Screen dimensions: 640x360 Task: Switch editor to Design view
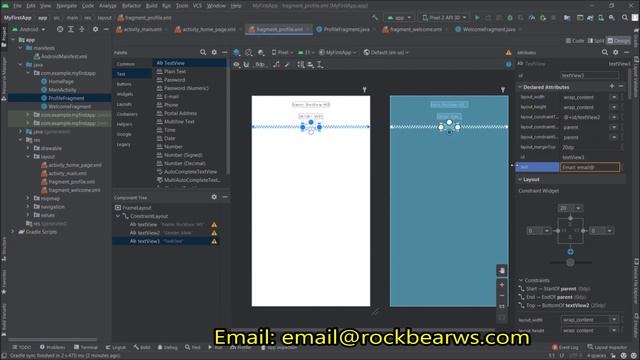coord(619,40)
